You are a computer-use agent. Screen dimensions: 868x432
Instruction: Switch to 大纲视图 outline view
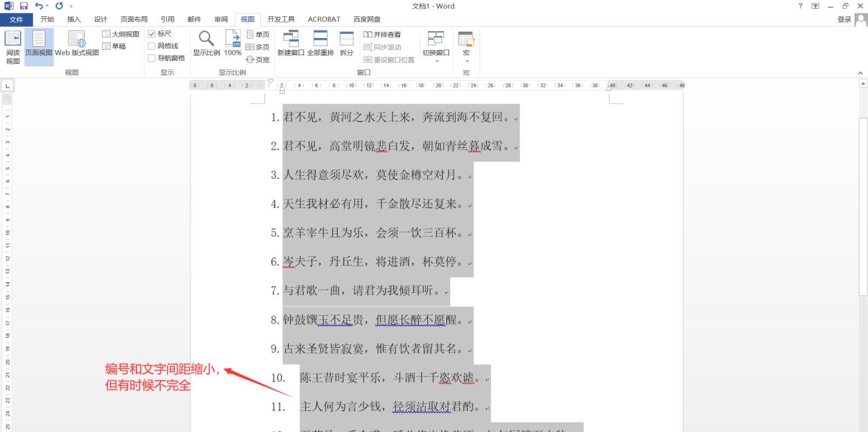[x=121, y=34]
